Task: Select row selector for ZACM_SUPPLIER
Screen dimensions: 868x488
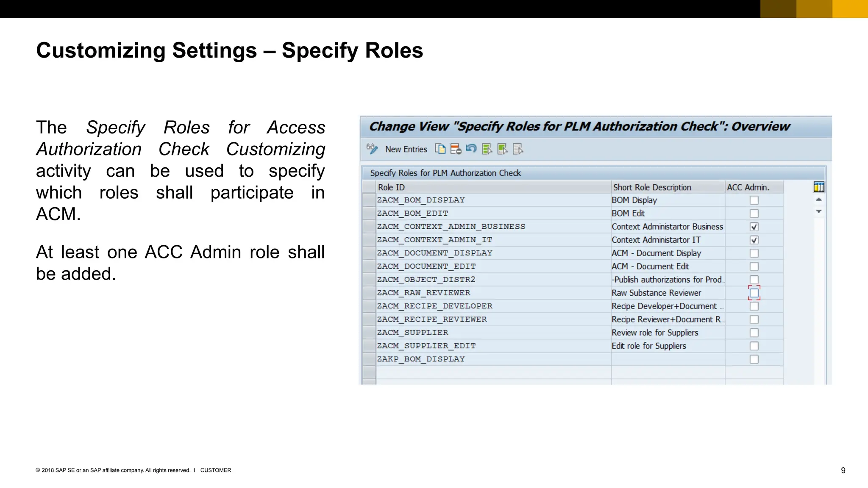Action: pos(369,333)
